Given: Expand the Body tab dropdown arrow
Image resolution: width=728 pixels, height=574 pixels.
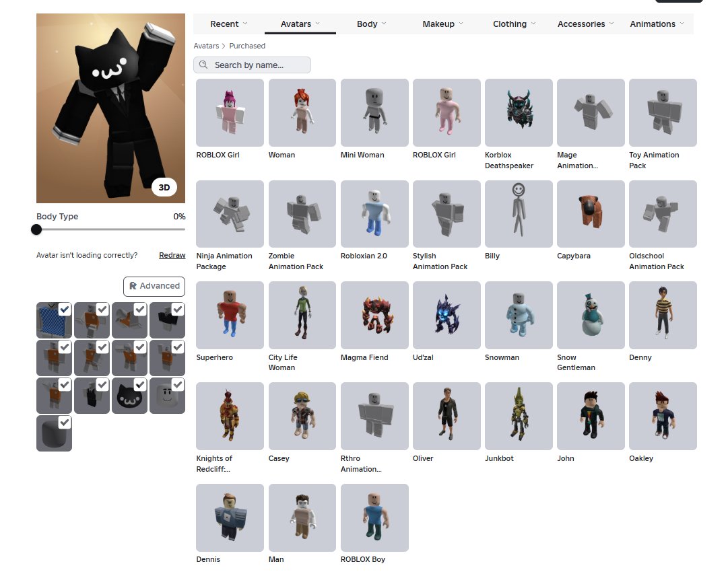Looking at the screenshot, I should (384, 23).
